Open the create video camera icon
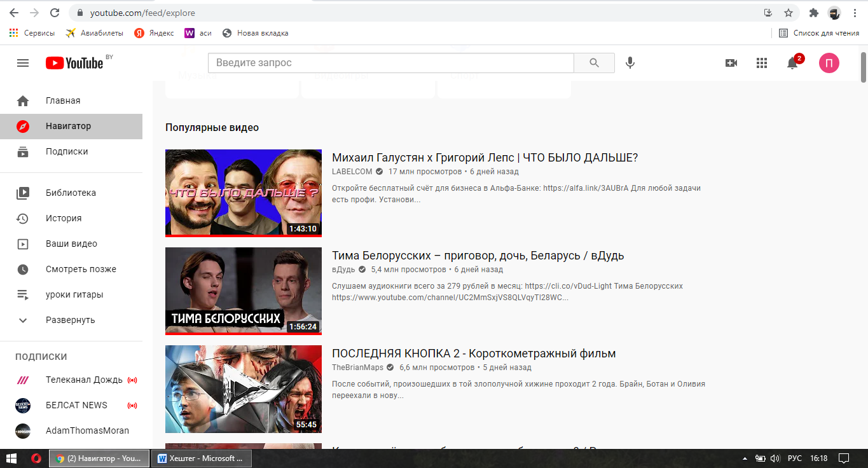 click(731, 63)
